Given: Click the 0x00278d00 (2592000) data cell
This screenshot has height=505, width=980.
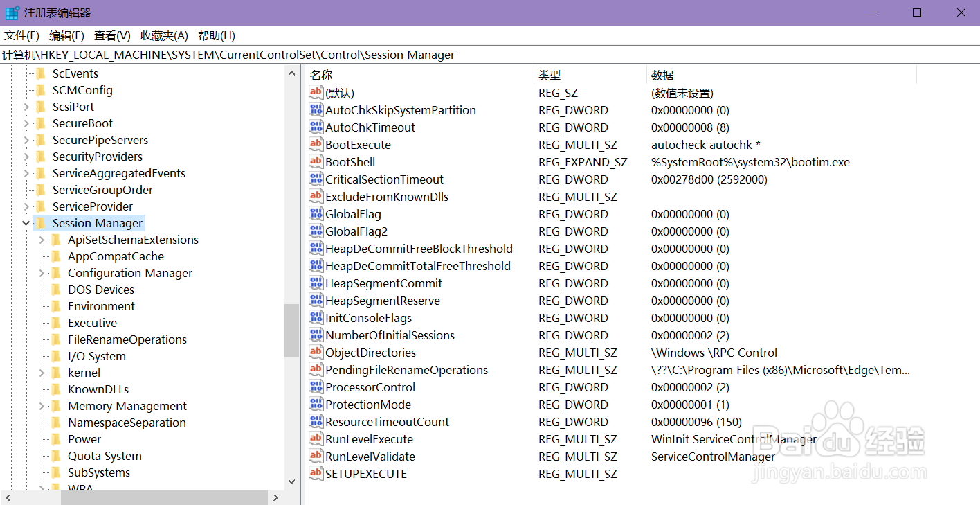Looking at the screenshot, I should (x=709, y=179).
